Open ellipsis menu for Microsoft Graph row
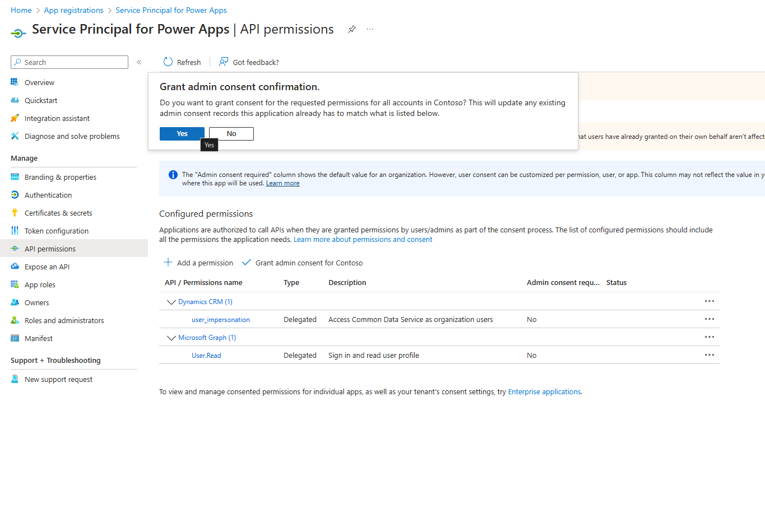Screen dimensions: 765x532 [x=710, y=337]
